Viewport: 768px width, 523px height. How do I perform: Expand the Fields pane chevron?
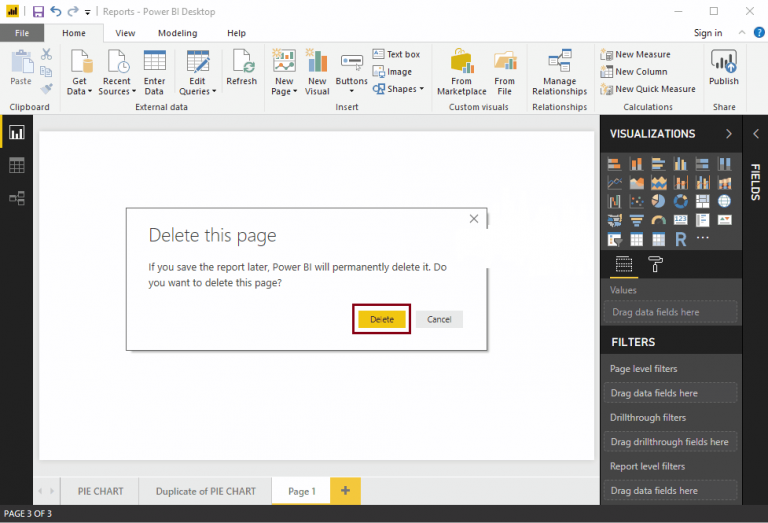(x=756, y=134)
